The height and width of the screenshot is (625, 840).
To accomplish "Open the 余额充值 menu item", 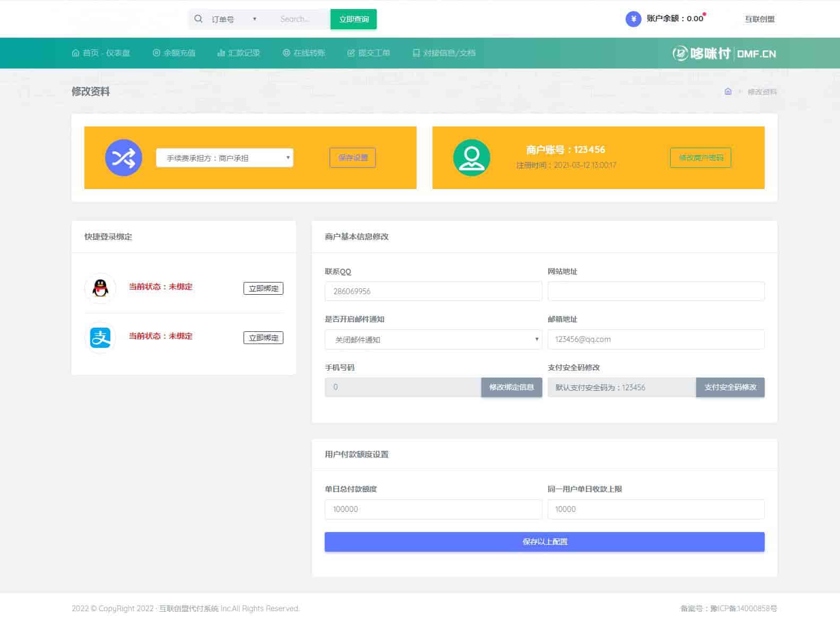I will [x=174, y=53].
